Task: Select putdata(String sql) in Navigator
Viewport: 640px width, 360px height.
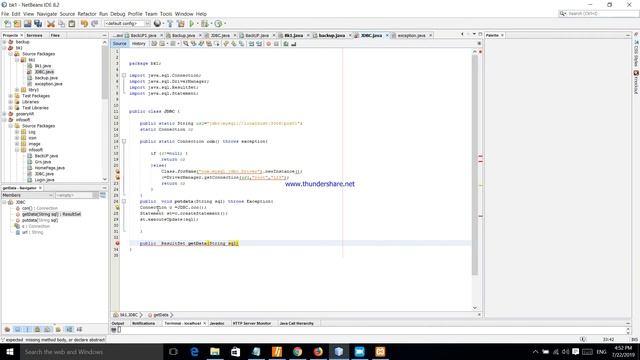Action: pyautogui.click(x=40, y=220)
